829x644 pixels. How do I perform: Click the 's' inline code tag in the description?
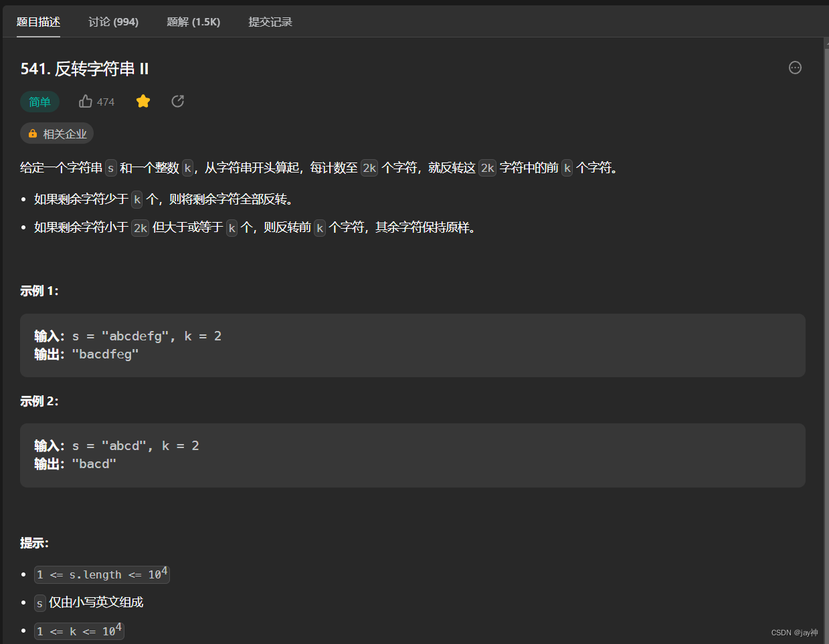click(110, 168)
